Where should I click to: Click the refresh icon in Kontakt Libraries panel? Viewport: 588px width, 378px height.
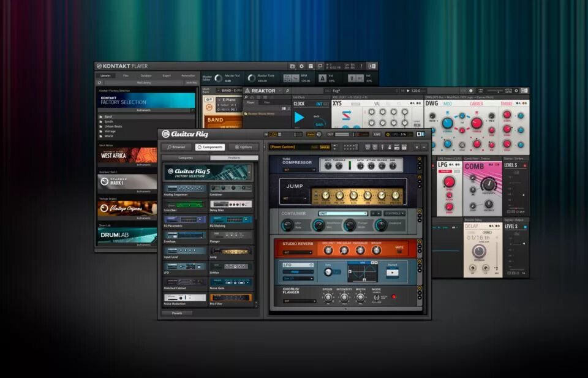100,83
